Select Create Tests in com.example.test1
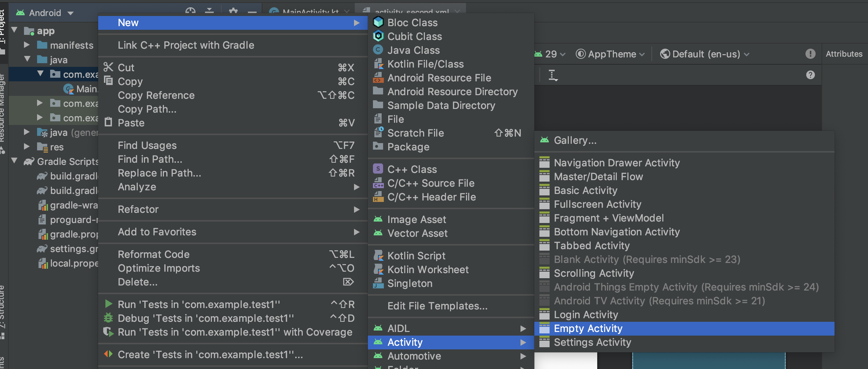The image size is (868, 369). [233, 355]
